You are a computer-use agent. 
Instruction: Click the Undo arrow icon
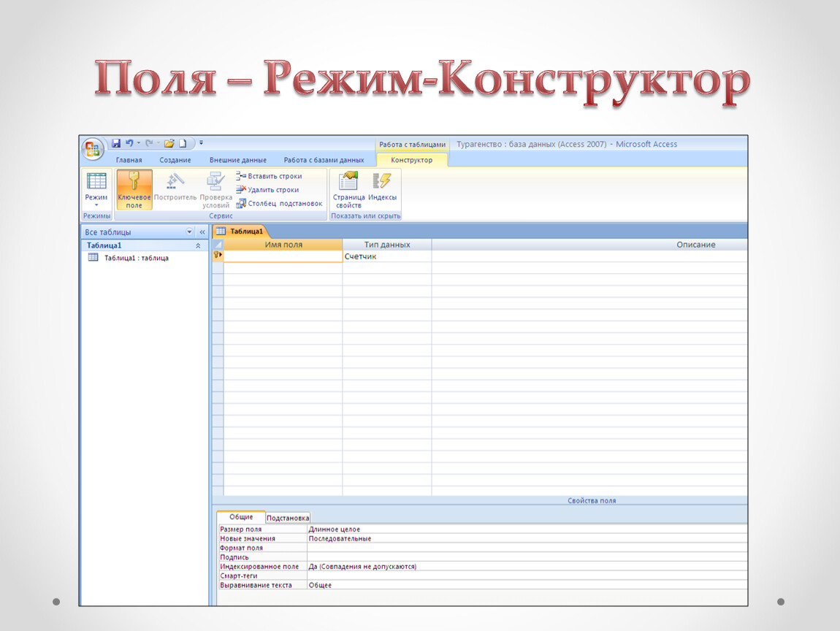click(129, 143)
